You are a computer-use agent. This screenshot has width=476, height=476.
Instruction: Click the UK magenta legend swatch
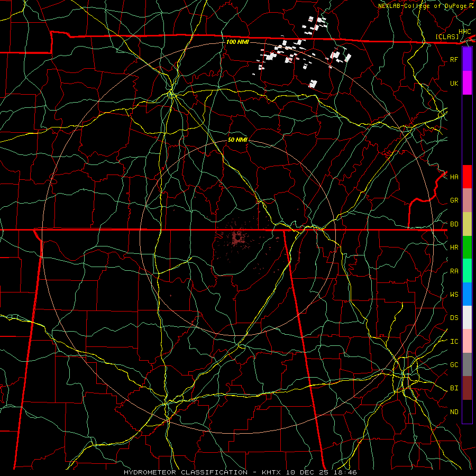467,83
